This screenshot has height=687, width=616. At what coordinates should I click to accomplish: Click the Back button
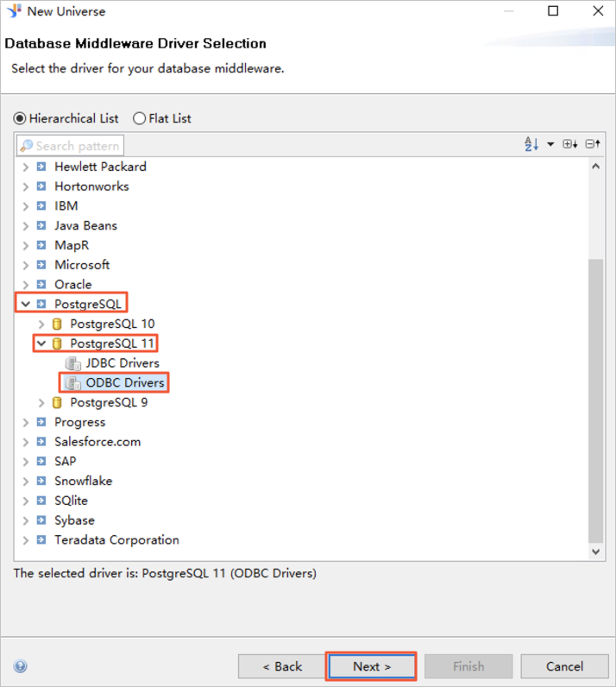pos(282,666)
